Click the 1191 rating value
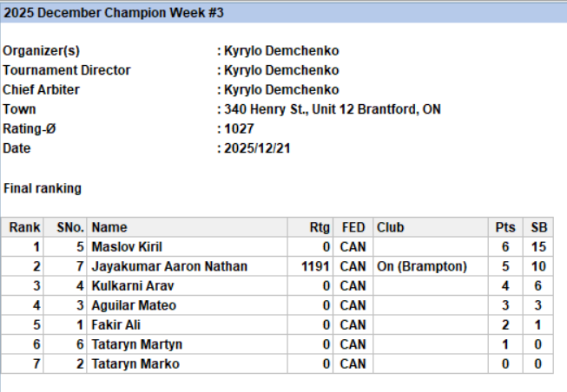Image resolution: width=567 pixels, height=392 pixels. coord(316,266)
